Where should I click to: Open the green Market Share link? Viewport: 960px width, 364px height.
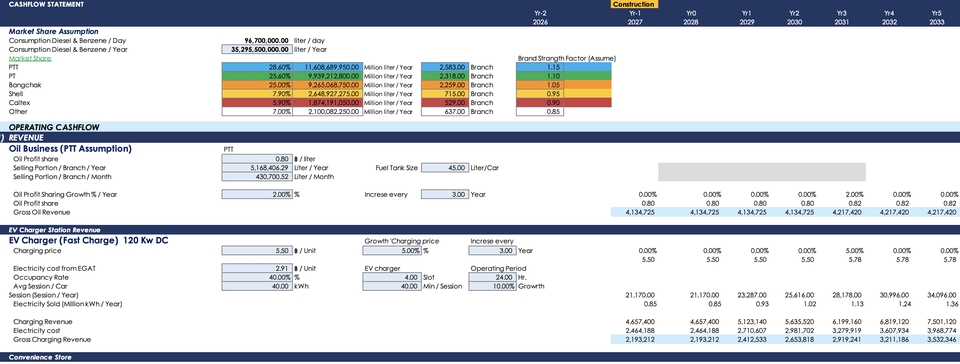point(30,58)
